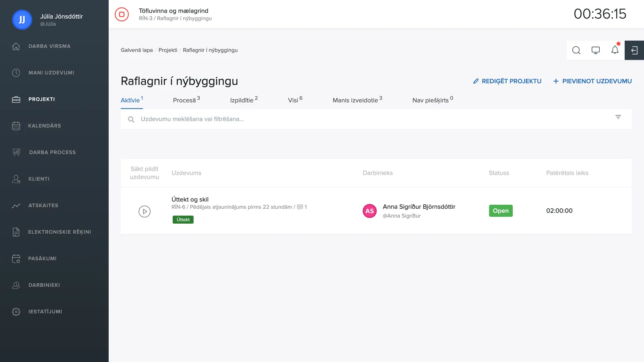Image resolution: width=644 pixels, height=362 pixels.
Task: Click the Open status badge
Action: (501, 211)
